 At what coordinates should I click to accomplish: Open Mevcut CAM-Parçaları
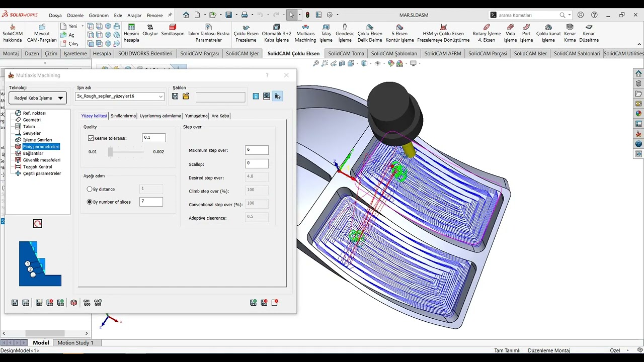42,33
